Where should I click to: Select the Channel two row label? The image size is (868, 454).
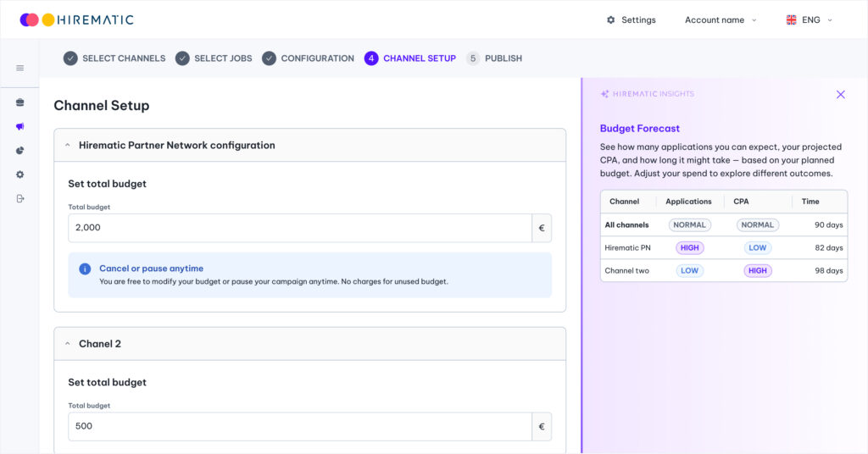pyautogui.click(x=626, y=270)
